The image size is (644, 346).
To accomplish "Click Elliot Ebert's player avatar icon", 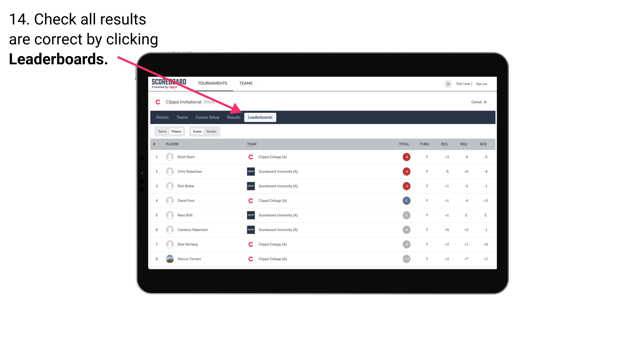I will (168, 157).
